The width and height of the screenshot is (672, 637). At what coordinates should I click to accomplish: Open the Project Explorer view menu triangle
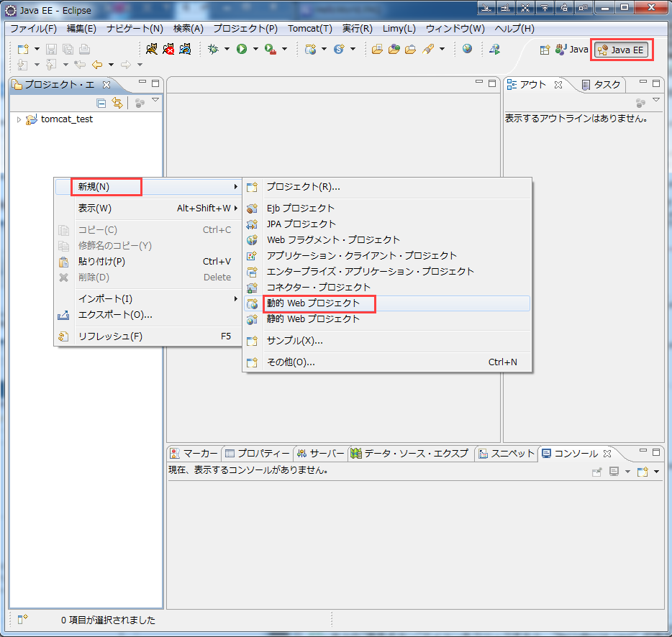pyautogui.click(x=155, y=101)
